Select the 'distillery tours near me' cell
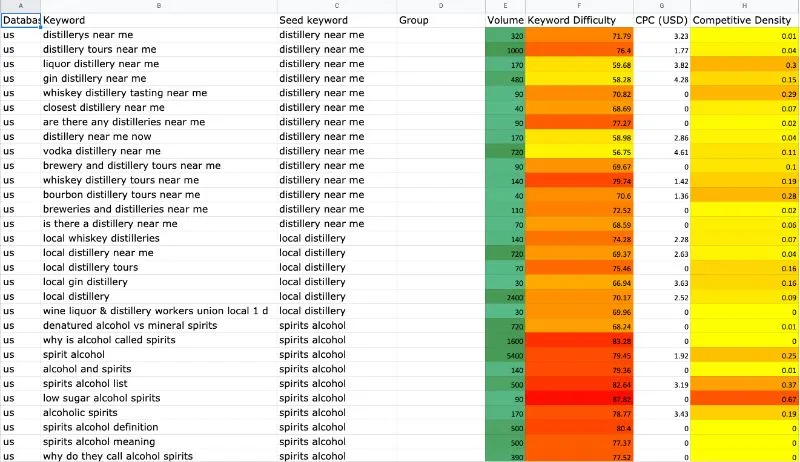 coord(159,49)
